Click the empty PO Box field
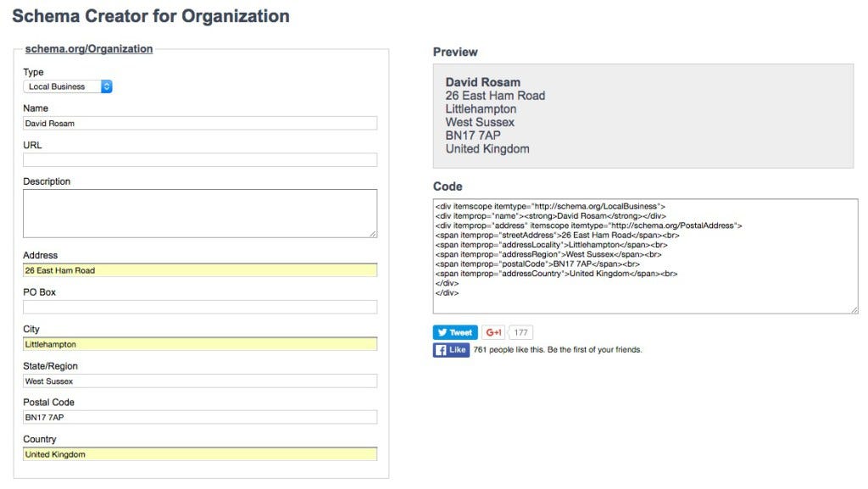This screenshot has height=489, width=868. pos(200,307)
